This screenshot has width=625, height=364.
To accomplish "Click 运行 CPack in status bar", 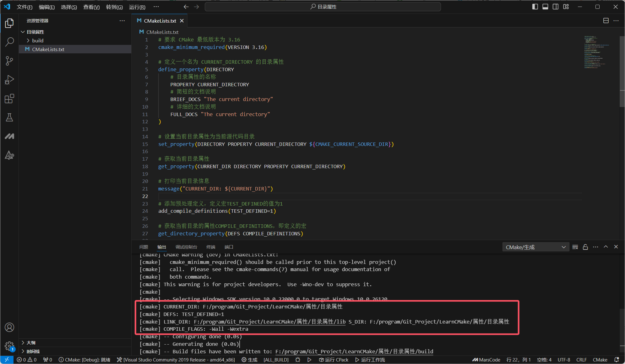I will point(334,360).
